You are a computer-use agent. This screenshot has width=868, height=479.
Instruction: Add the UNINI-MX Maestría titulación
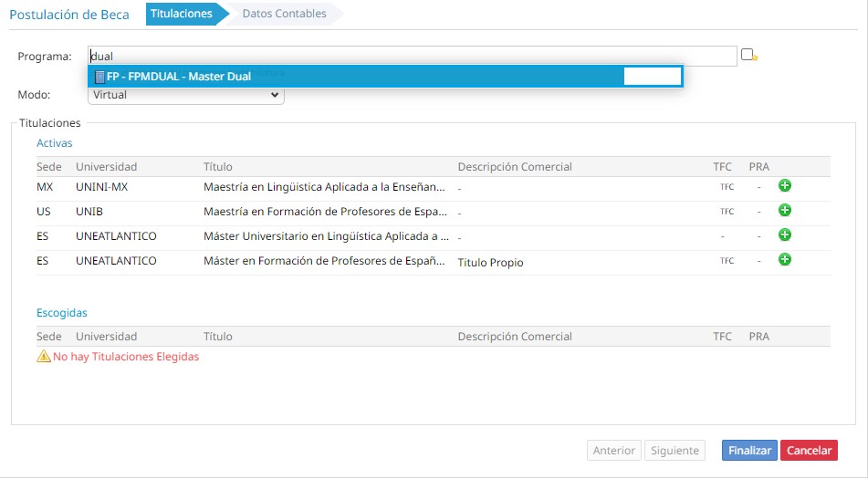pyautogui.click(x=784, y=186)
